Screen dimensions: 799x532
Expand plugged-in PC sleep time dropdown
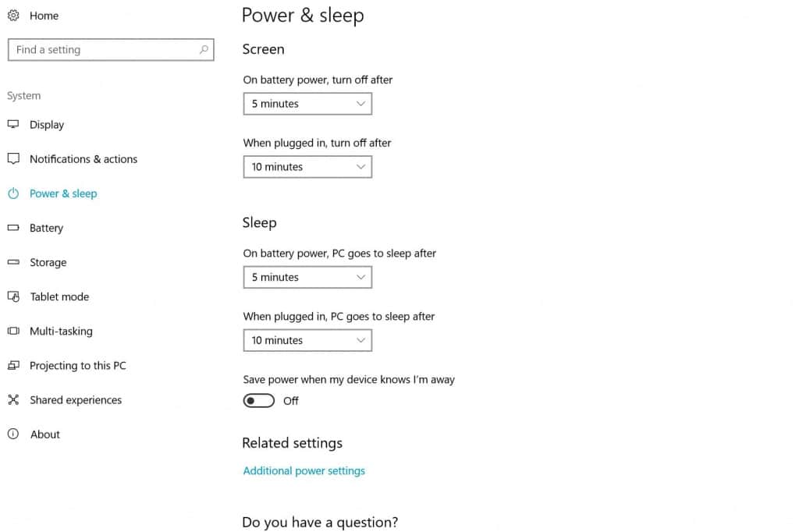[307, 341]
